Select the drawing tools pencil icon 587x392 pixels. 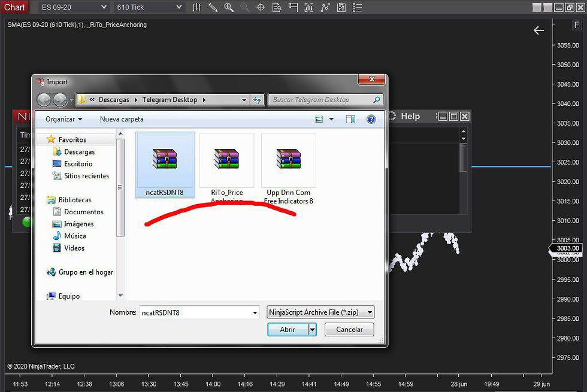click(213, 7)
